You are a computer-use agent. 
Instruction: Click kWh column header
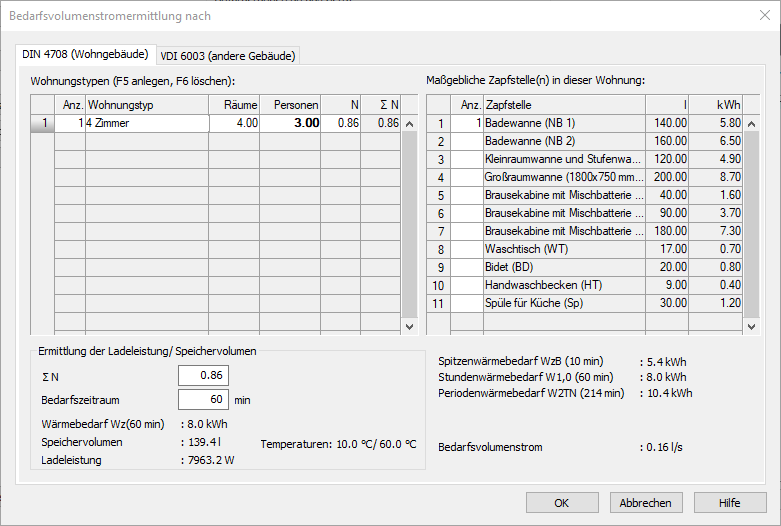pyautogui.click(x=716, y=105)
